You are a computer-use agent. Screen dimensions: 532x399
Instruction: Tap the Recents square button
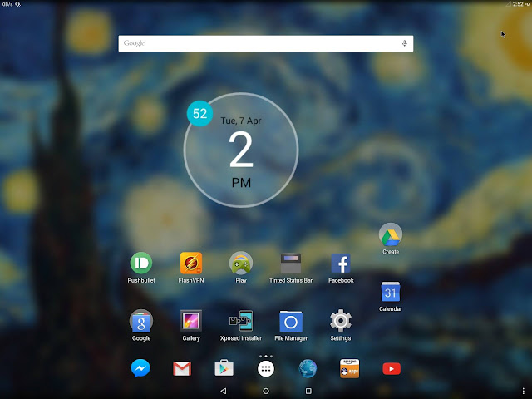(308, 391)
